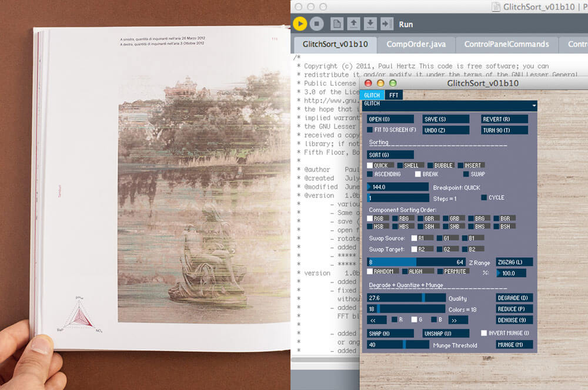Choose HSB component sorting order

point(370,227)
